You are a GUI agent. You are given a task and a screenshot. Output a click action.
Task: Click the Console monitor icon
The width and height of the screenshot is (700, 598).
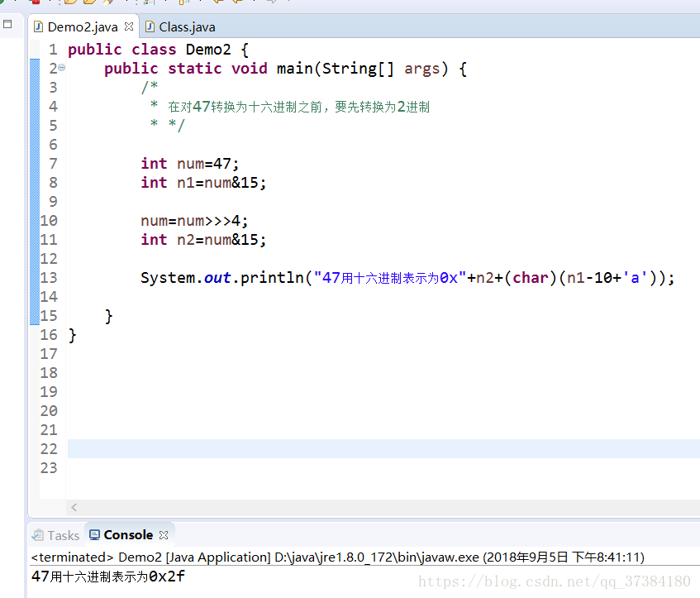94,535
